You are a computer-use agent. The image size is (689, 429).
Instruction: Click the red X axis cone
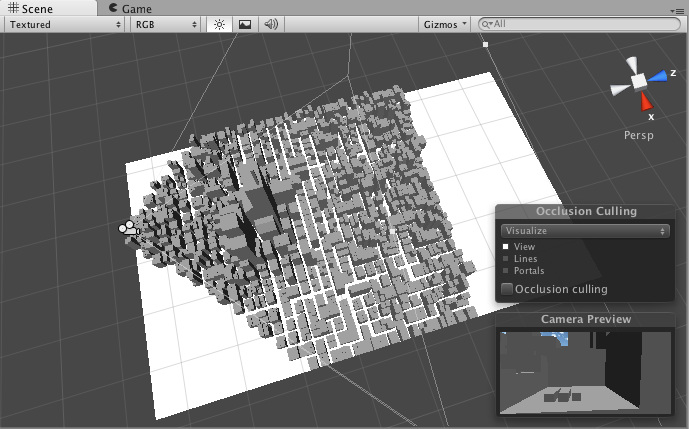pos(646,100)
